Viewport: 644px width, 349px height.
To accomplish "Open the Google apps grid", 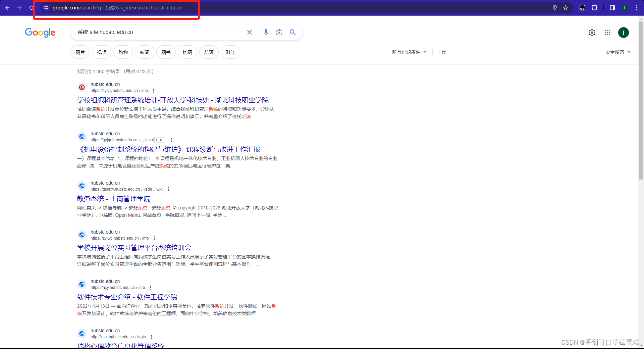I will point(607,33).
